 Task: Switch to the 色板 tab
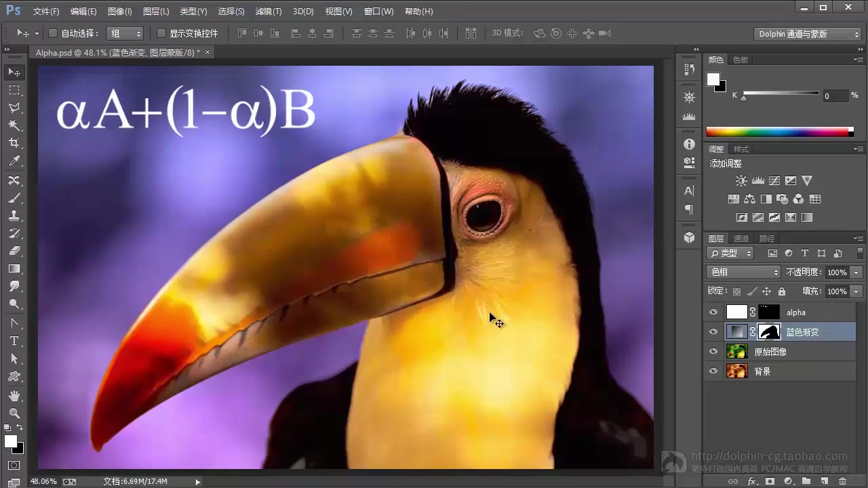741,60
